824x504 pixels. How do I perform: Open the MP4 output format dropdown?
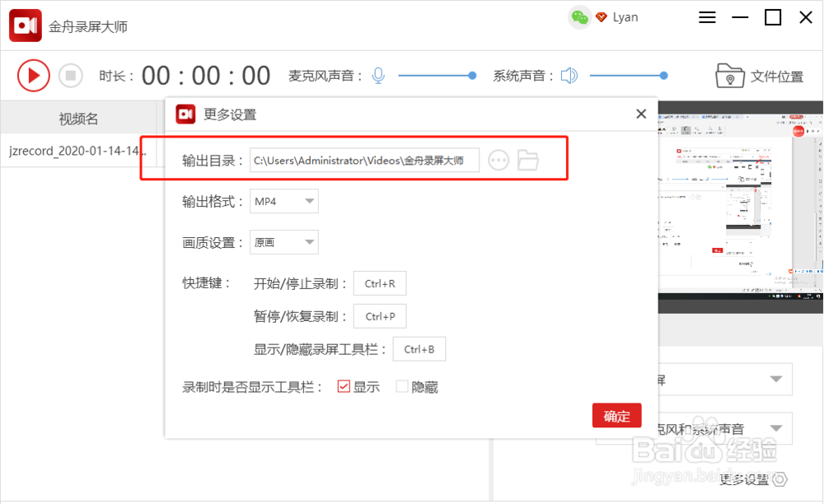click(283, 201)
